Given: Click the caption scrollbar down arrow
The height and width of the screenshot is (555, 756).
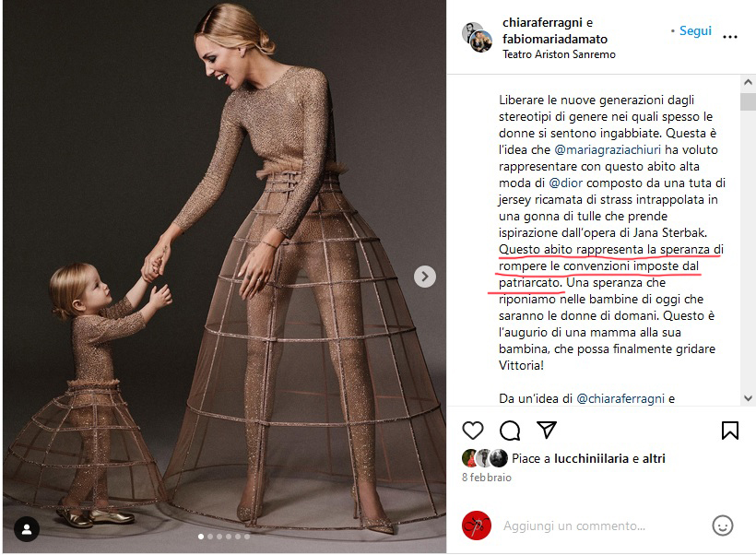Looking at the screenshot, I should click(748, 398).
